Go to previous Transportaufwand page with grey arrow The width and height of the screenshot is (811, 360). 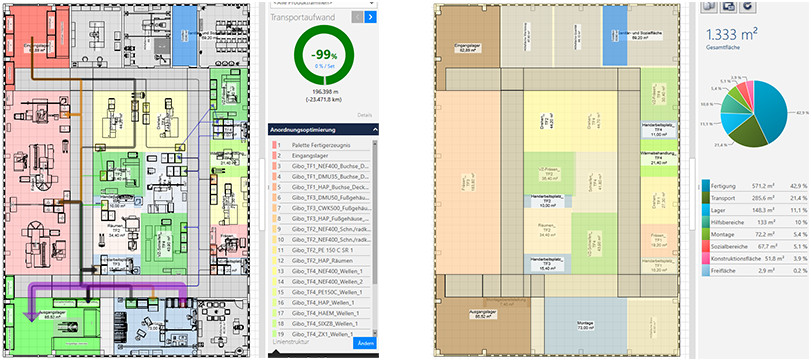click(x=357, y=17)
